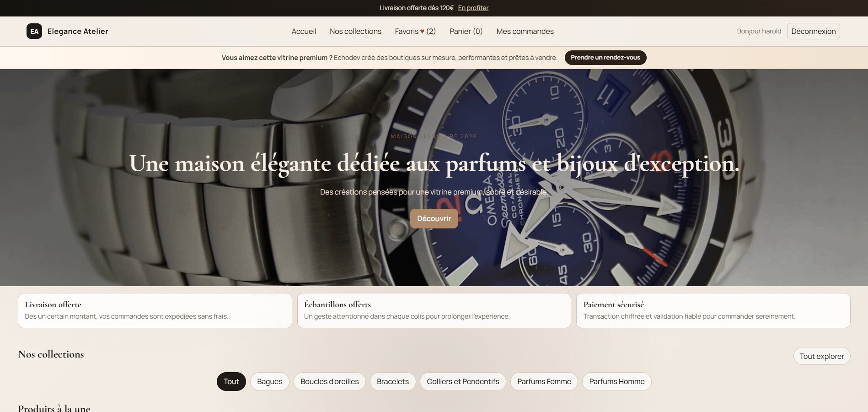The width and height of the screenshot is (868, 412).
Task: Select the Bagues filter
Action: (x=269, y=381)
